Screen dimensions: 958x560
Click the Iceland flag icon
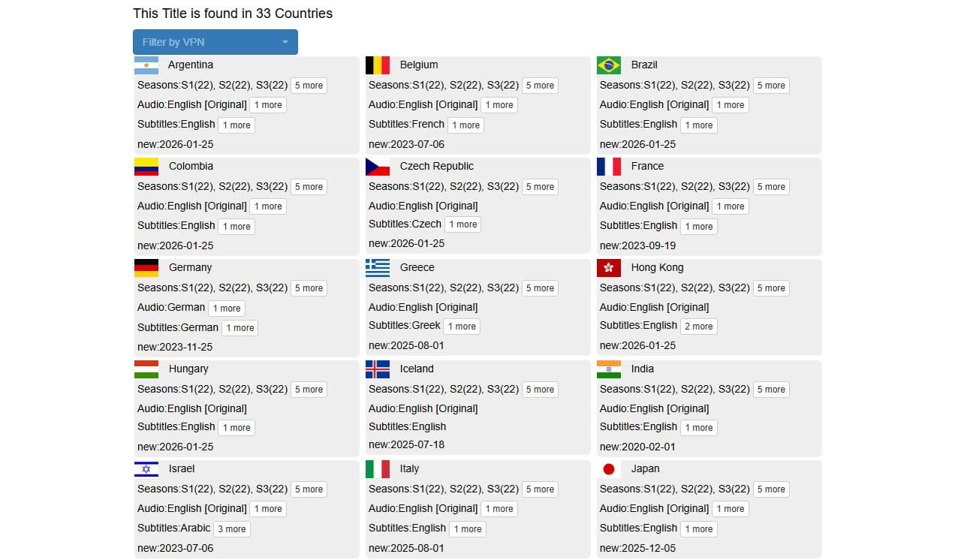(x=378, y=369)
